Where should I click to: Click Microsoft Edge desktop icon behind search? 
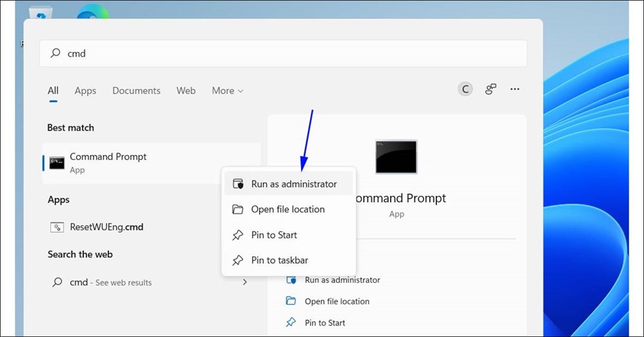[93, 11]
